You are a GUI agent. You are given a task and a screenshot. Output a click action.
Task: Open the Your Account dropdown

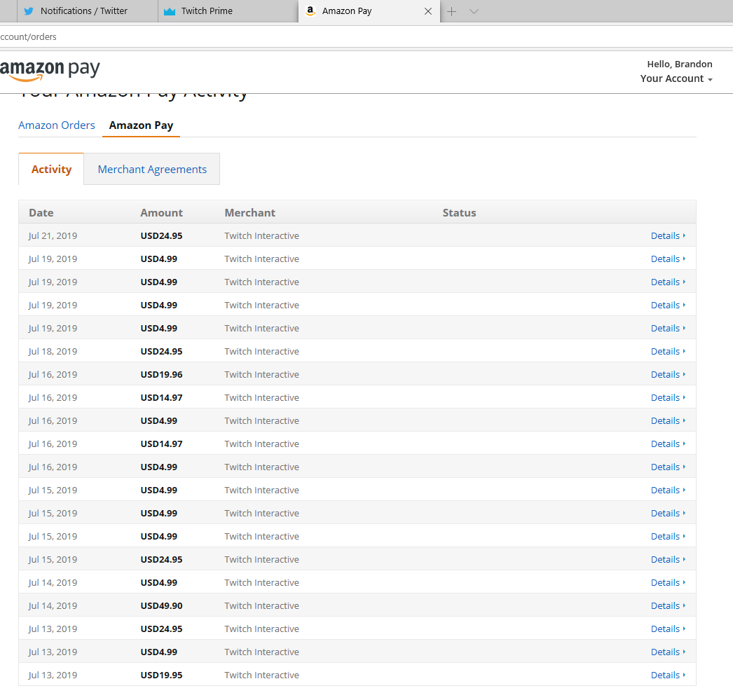click(676, 78)
